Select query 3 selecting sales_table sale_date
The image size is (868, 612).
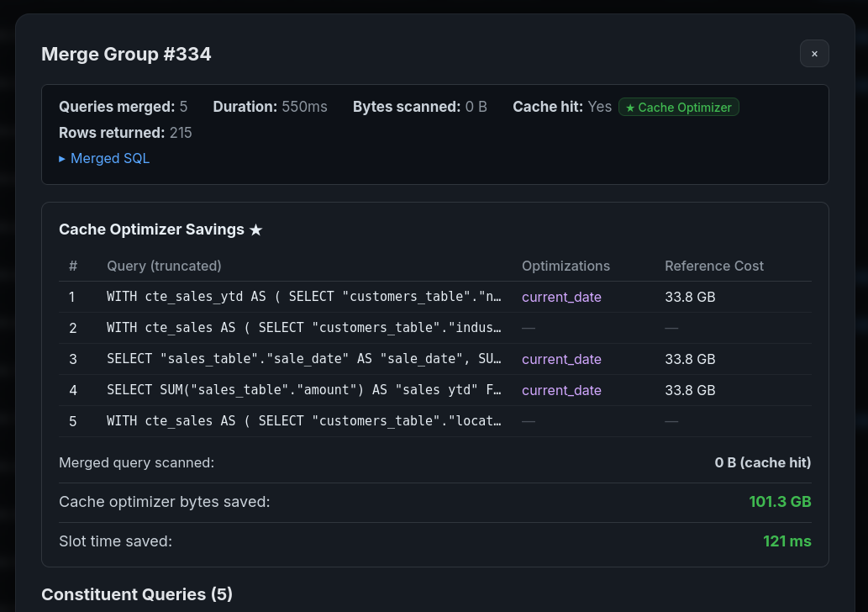point(304,359)
